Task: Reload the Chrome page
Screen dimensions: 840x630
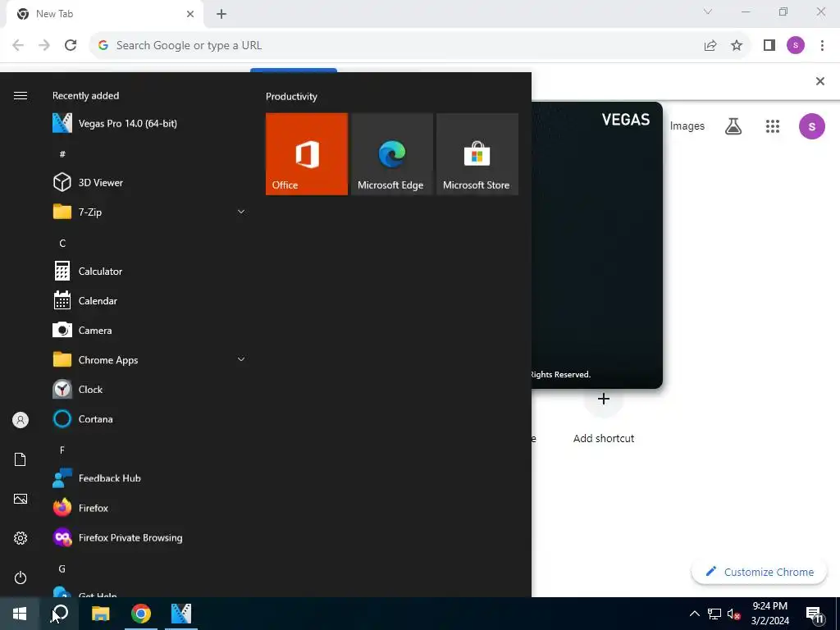Action: point(71,46)
